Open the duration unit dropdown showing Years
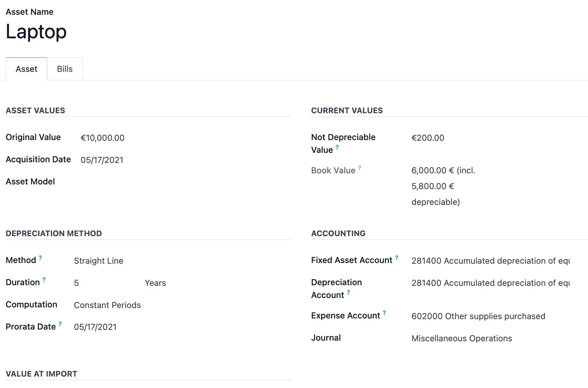The image size is (588, 388). tap(155, 283)
